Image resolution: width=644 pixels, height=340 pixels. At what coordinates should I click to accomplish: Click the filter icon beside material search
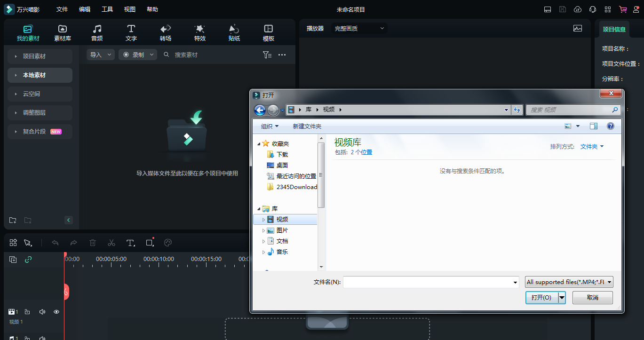coord(267,55)
